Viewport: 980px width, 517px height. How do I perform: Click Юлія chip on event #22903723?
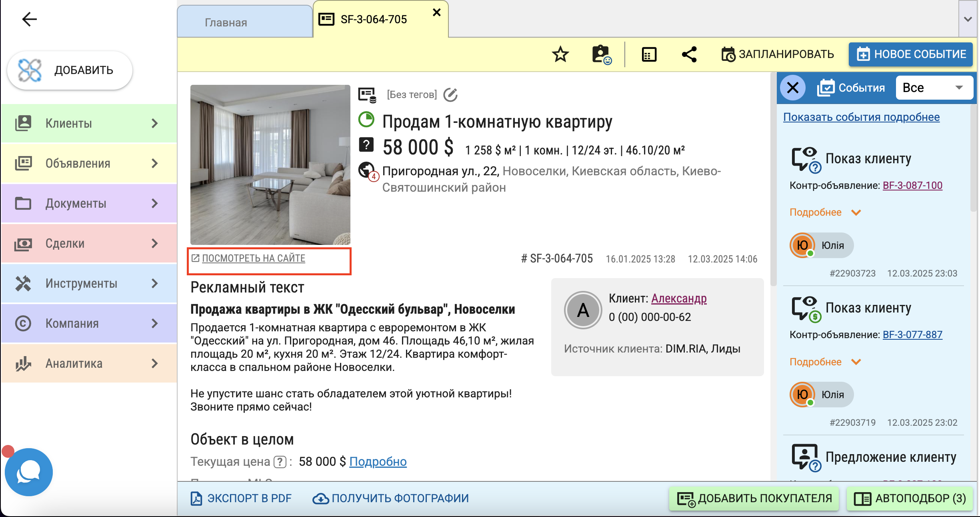[822, 245]
